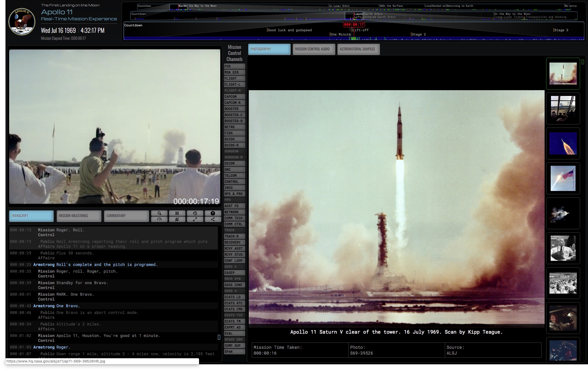Select the COMP SUP channel

coord(234,345)
